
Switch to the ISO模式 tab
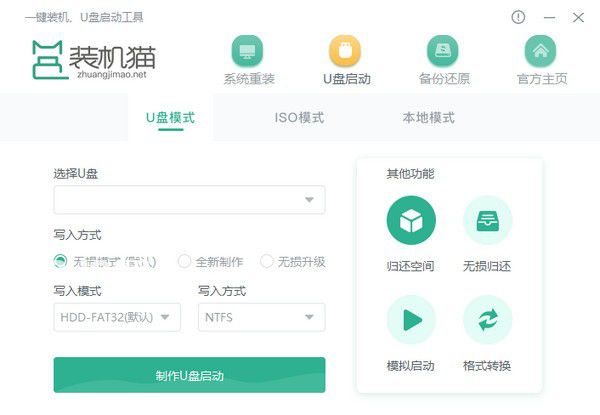[x=299, y=118]
